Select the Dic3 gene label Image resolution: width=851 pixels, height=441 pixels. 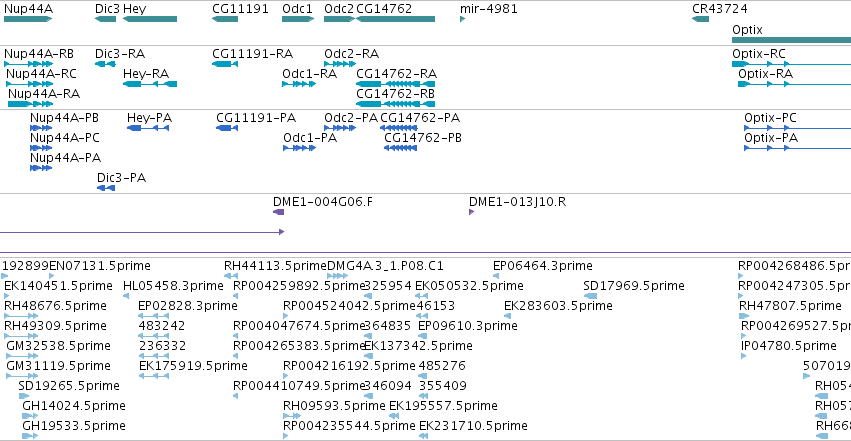click(x=107, y=9)
